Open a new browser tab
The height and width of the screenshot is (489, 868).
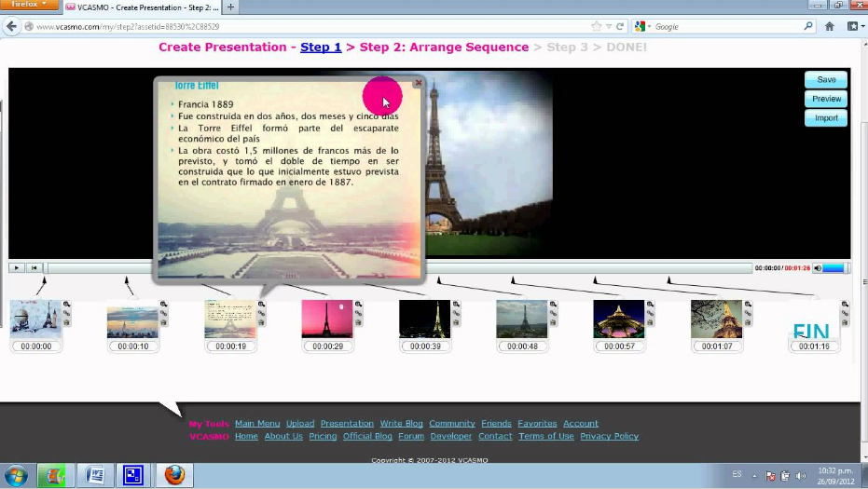coord(230,7)
